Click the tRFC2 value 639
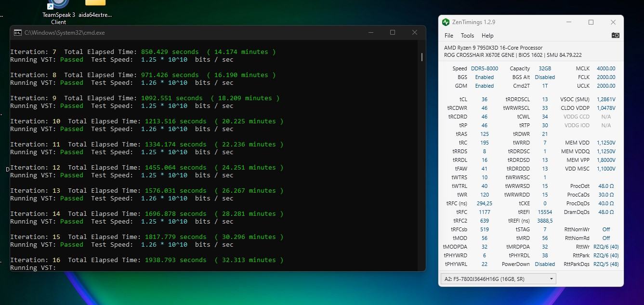 (x=485, y=221)
